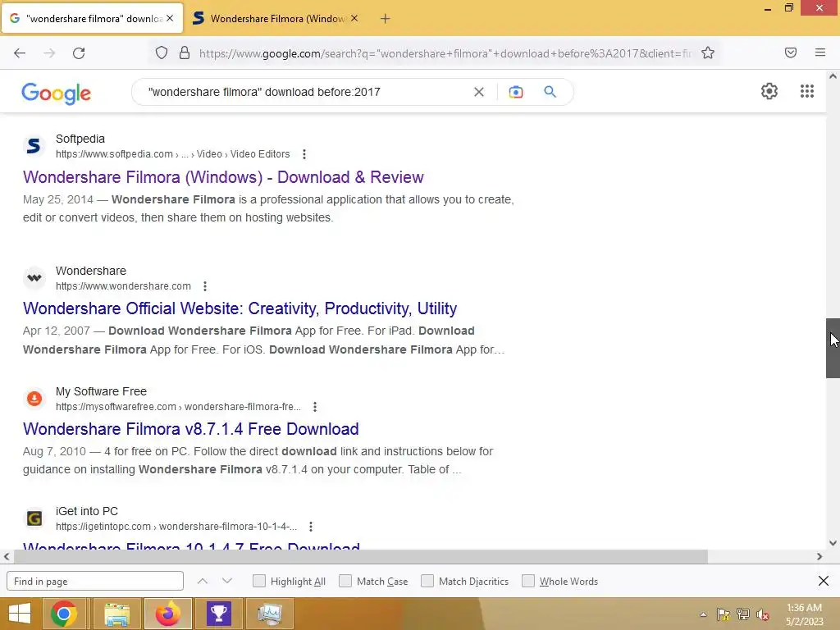
Task: Jump to next find match
Action: (227, 581)
